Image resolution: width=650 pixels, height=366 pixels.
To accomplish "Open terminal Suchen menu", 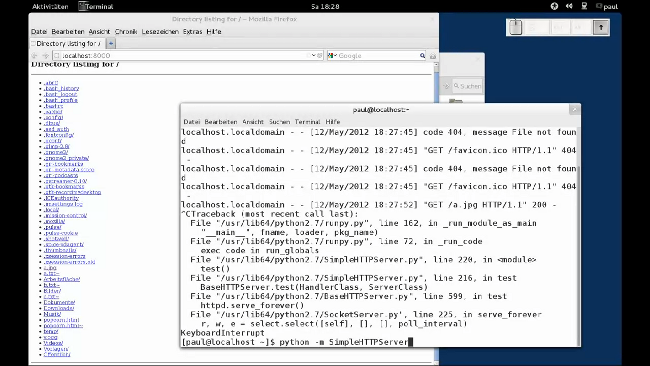I will click(x=279, y=122).
